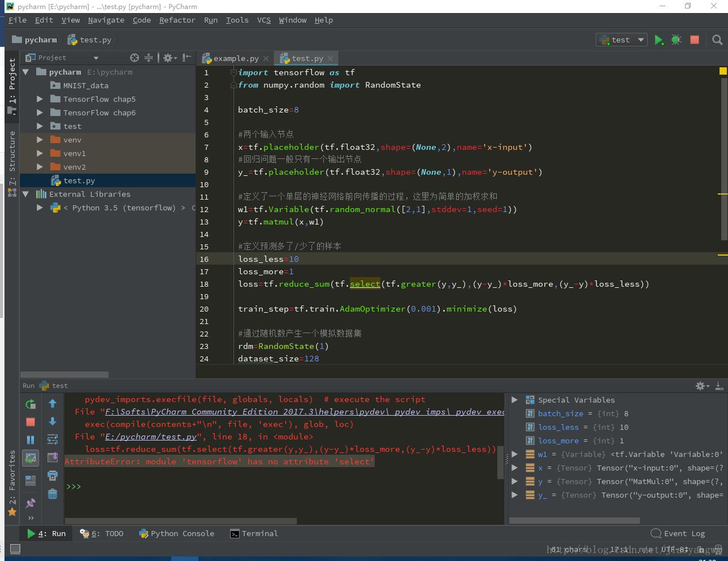The width and height of the screenshot is (728, 561).
Task: Open the Refactor menu
Action: (177, 20)
